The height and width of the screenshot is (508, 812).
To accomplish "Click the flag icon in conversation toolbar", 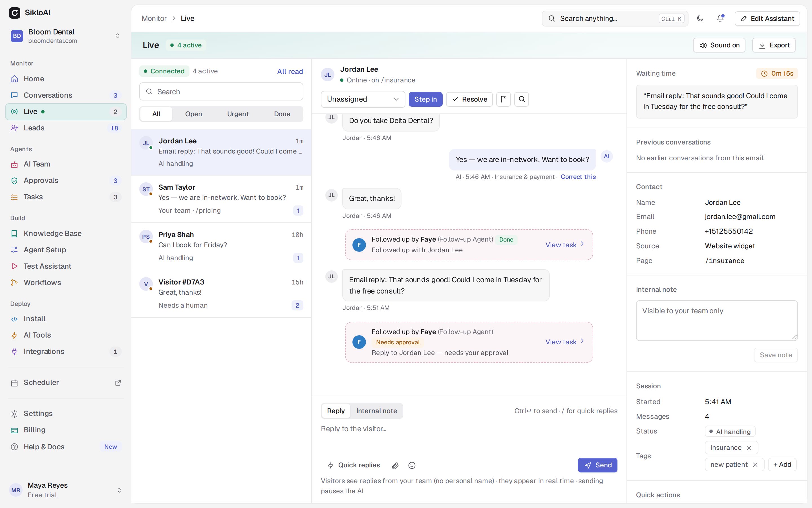I will (503, 99).
